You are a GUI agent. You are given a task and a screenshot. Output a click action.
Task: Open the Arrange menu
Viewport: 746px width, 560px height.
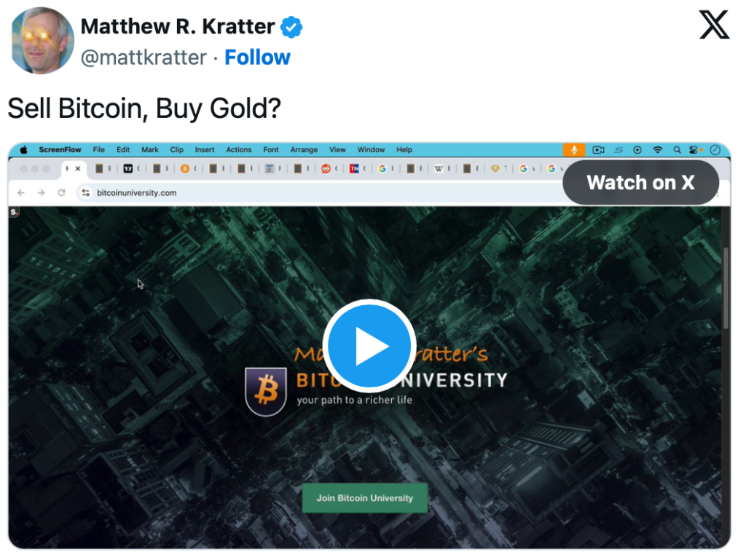[304, 150]
